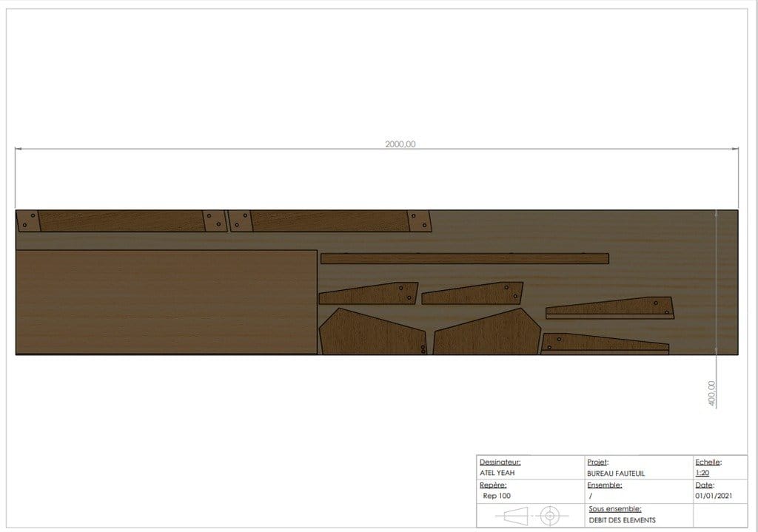
Task: Select the large rectangular panel piece
Action: (167, 303)
